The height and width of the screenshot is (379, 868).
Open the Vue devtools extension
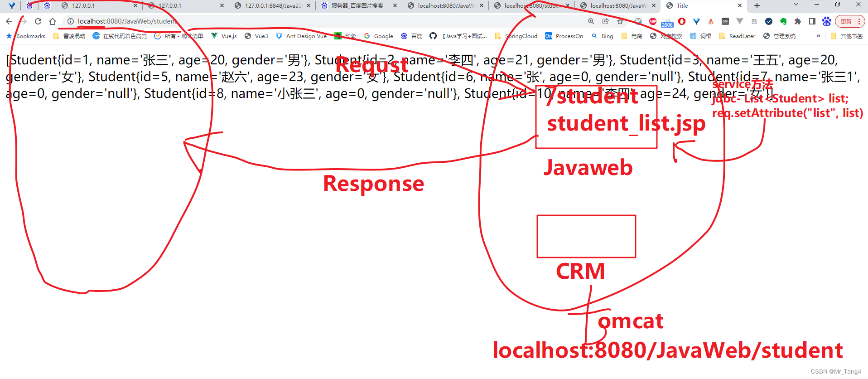click(x=740, y=21)
